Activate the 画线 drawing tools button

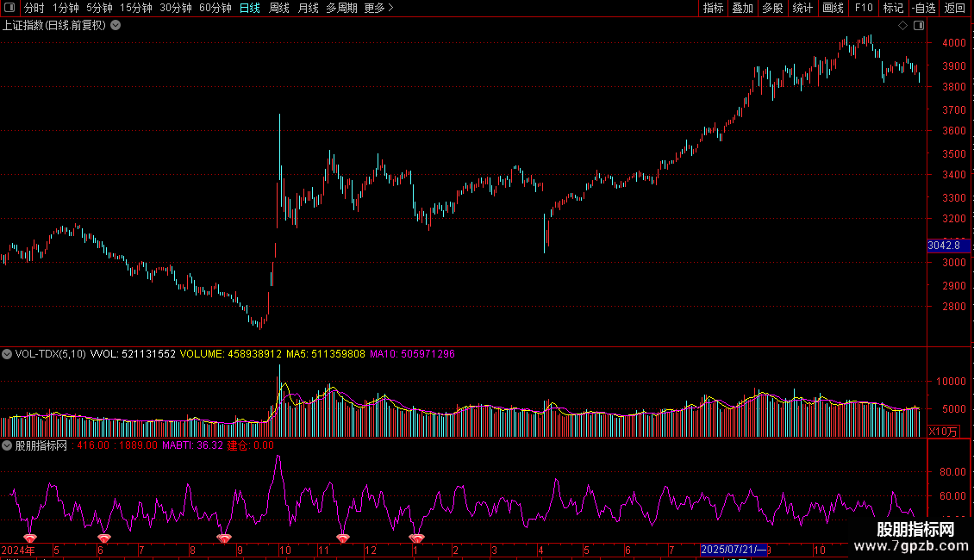(x=833, y=8)
